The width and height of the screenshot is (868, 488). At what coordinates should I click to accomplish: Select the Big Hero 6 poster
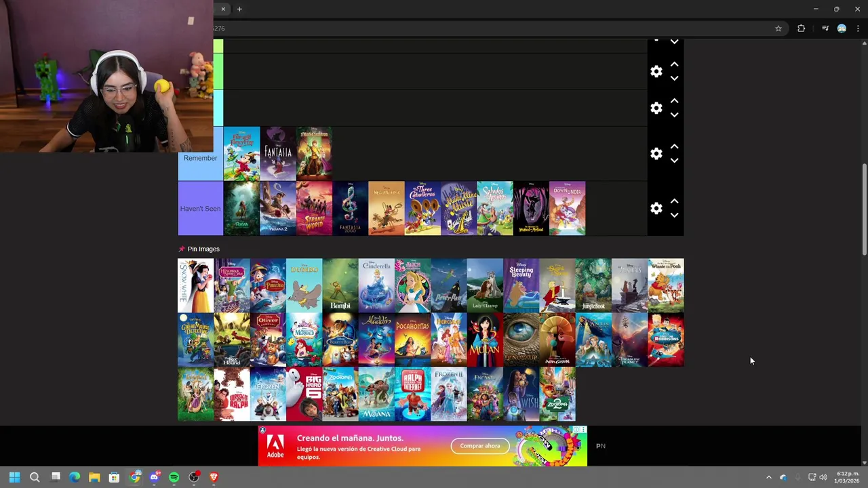[x=304, y=394]
